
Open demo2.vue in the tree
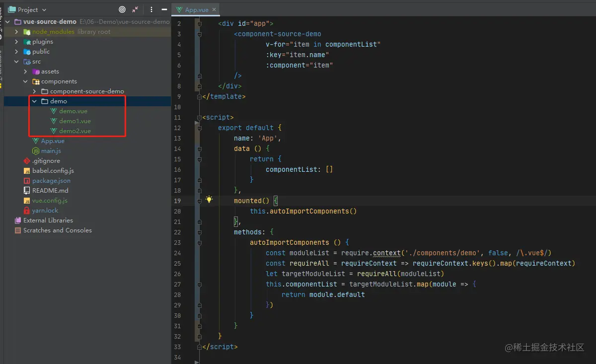pos(75,131)
